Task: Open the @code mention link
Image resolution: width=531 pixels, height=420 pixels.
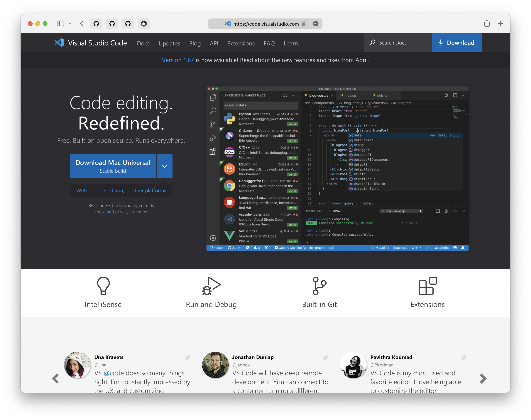Action: click(x=114, y=373)
